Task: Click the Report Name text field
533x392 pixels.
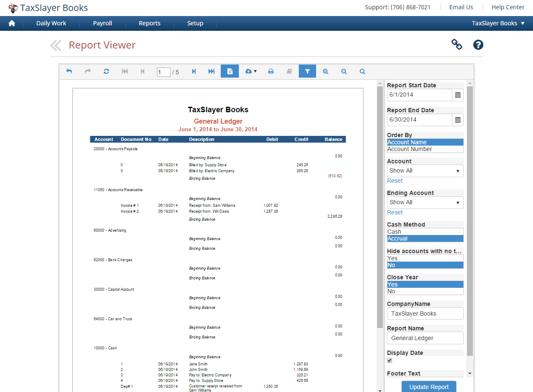Action: 425,338
